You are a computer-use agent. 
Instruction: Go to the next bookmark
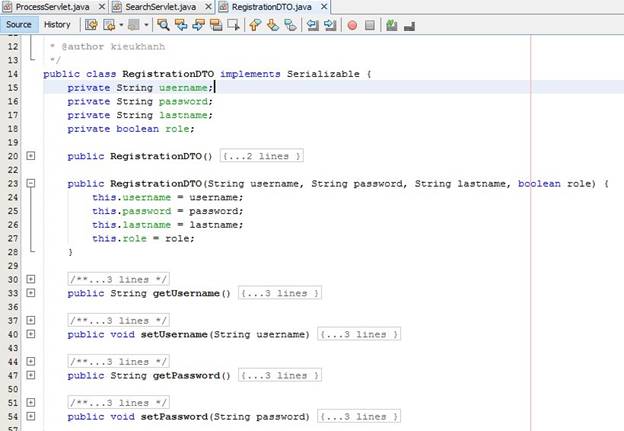pyautogui.click(x=273, y=25)
